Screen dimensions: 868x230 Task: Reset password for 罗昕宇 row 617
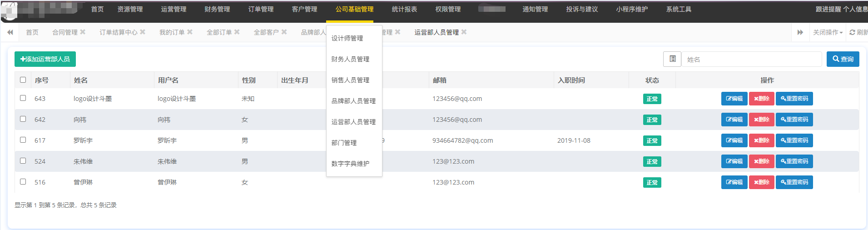point(794,140)
